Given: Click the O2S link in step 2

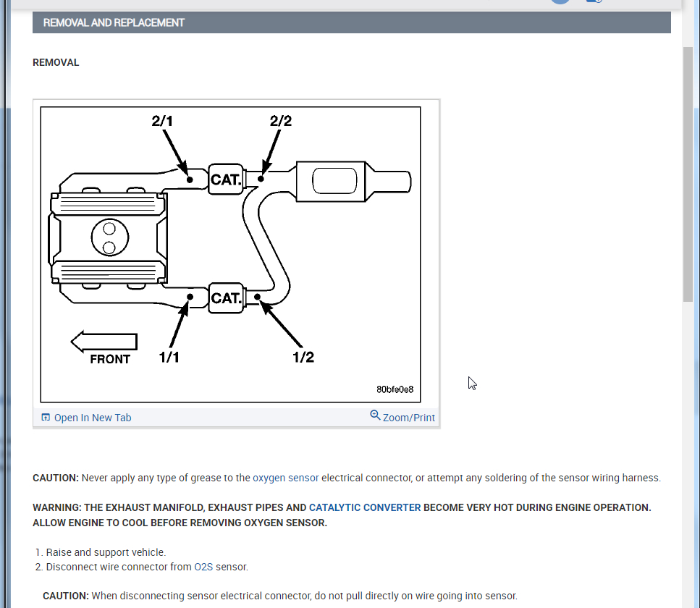Looking at the screenshot, I should point(203,567).
